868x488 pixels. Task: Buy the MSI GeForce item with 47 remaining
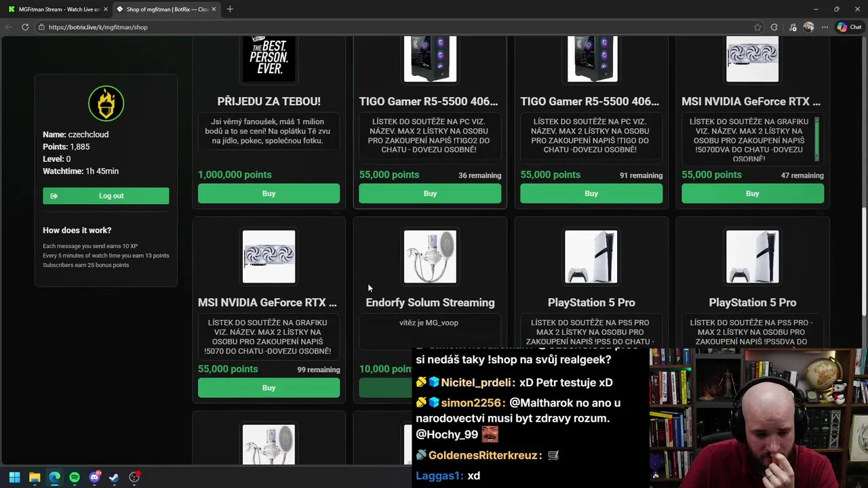(753, 194)
